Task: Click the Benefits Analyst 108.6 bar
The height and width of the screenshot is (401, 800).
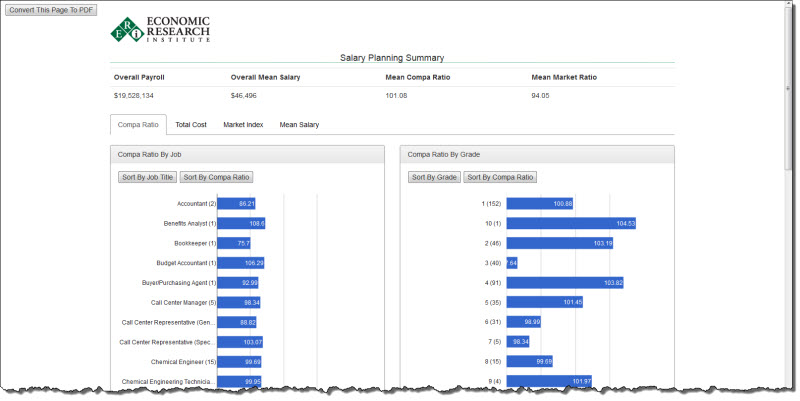Action: tap(240, 223)
